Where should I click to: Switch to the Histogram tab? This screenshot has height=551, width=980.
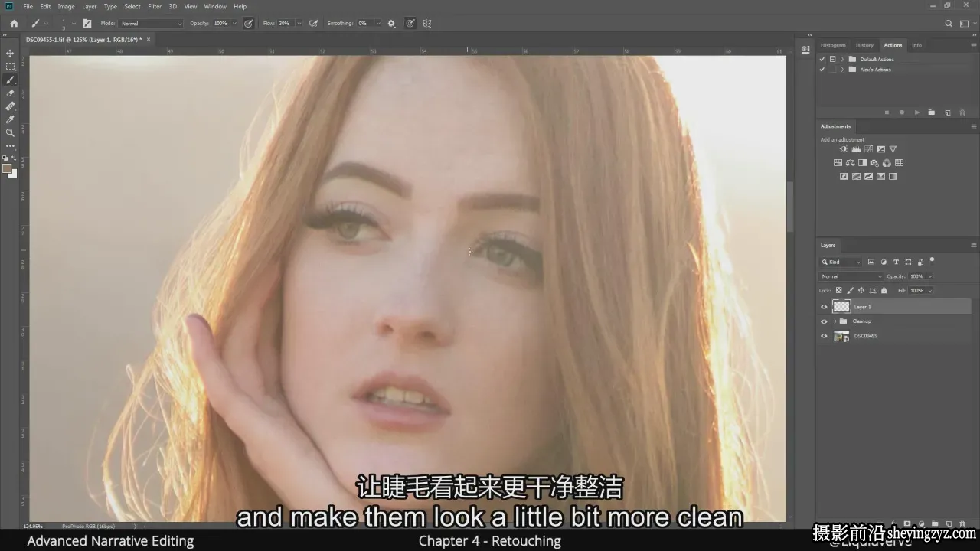pyautogui.click(x=833, y=45)
